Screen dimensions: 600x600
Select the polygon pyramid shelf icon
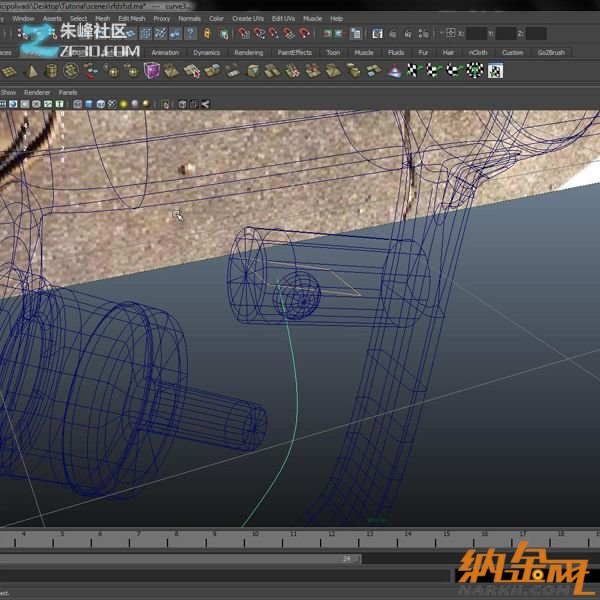[29, 71]
